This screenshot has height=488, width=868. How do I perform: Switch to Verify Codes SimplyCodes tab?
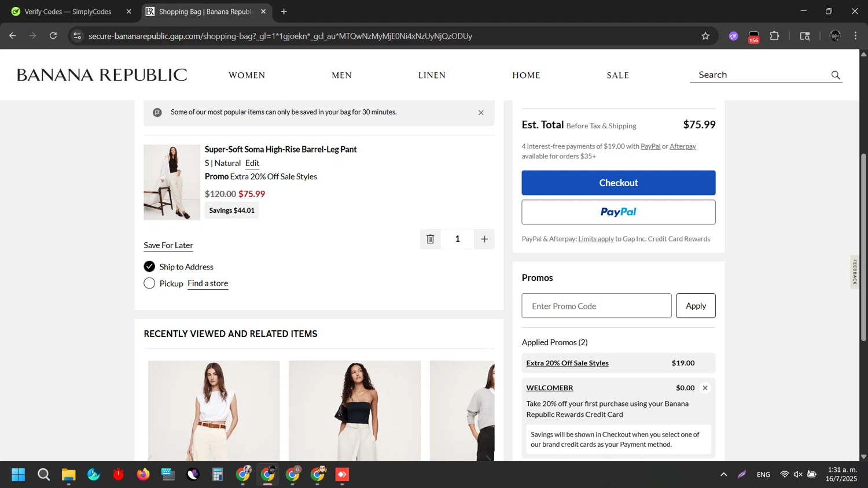click(x=69, y=12)
